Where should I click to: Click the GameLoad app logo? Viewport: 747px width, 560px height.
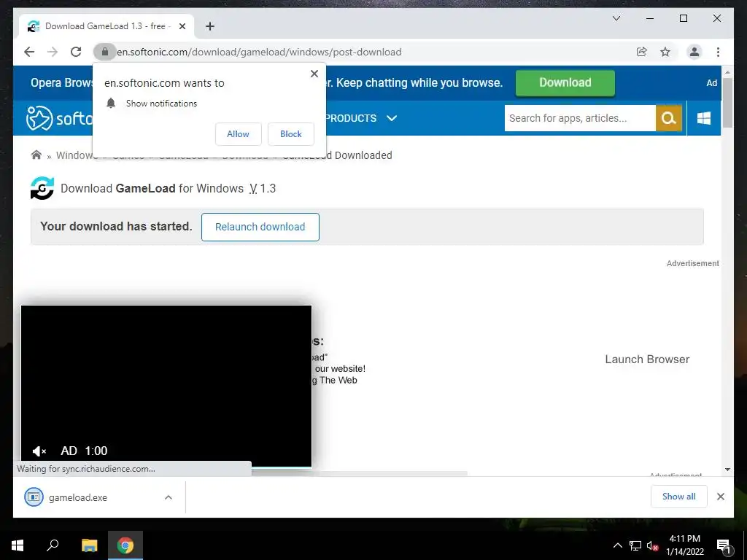(x=42, y=188)
